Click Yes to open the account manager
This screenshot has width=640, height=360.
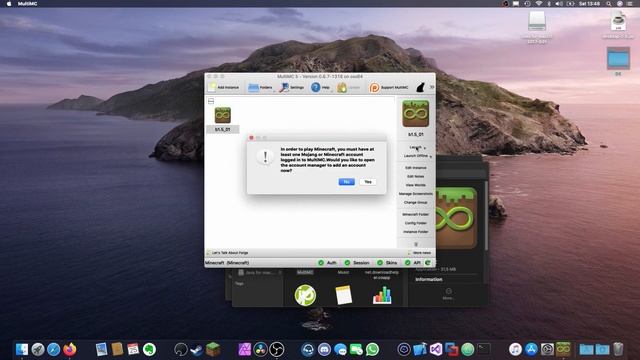point(368,182)
